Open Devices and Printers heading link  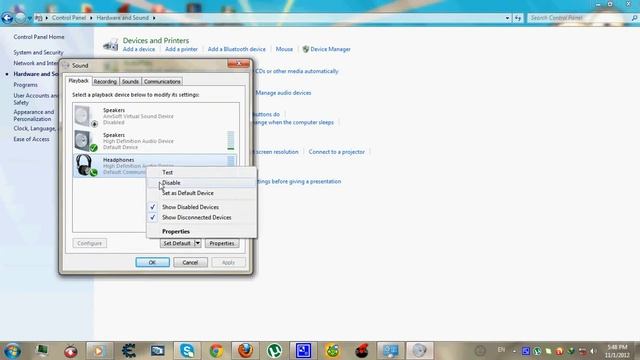(x=156, y=40)
